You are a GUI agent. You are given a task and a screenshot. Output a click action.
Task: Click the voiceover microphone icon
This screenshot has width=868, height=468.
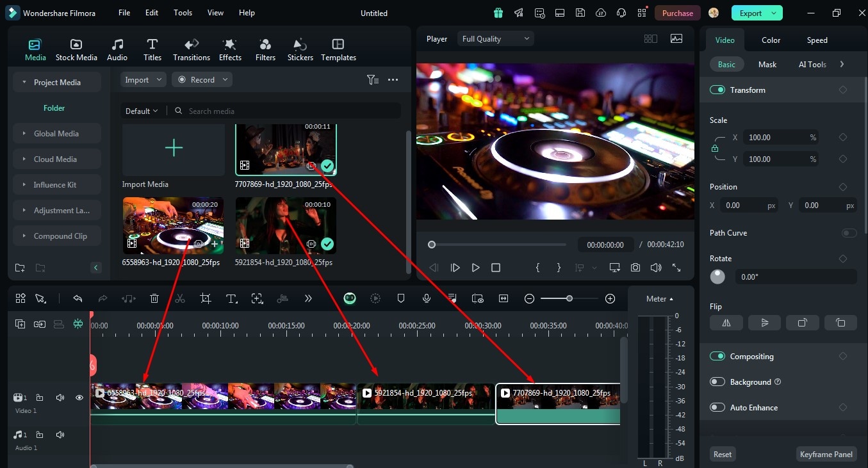pos(427,298)
